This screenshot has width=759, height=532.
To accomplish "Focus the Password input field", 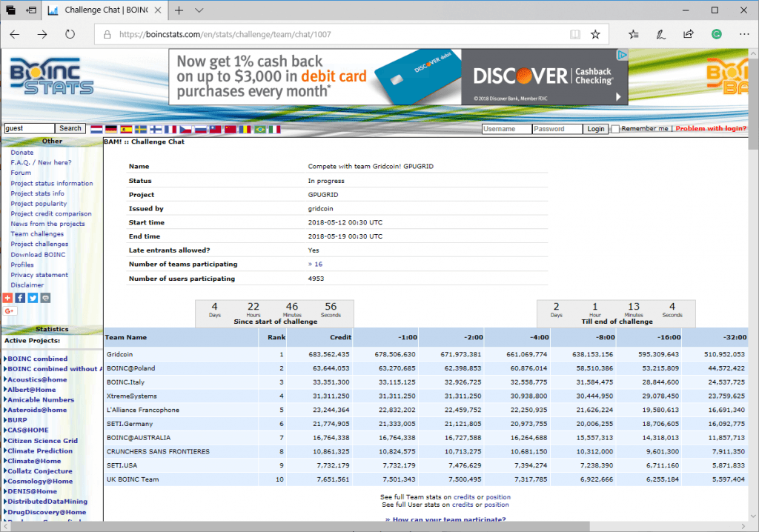I will click(557, 129).
